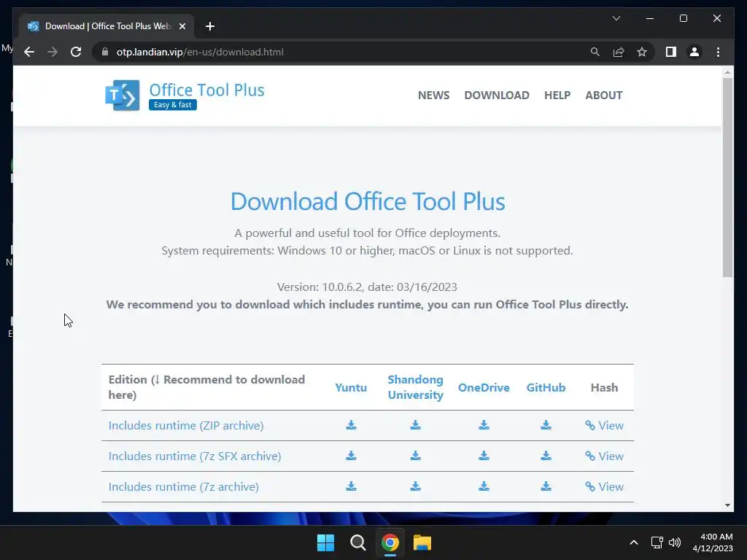Click page scrollbar thumb
The height and width of the screenshot is (560, 747).
click(x=727, y=177)
